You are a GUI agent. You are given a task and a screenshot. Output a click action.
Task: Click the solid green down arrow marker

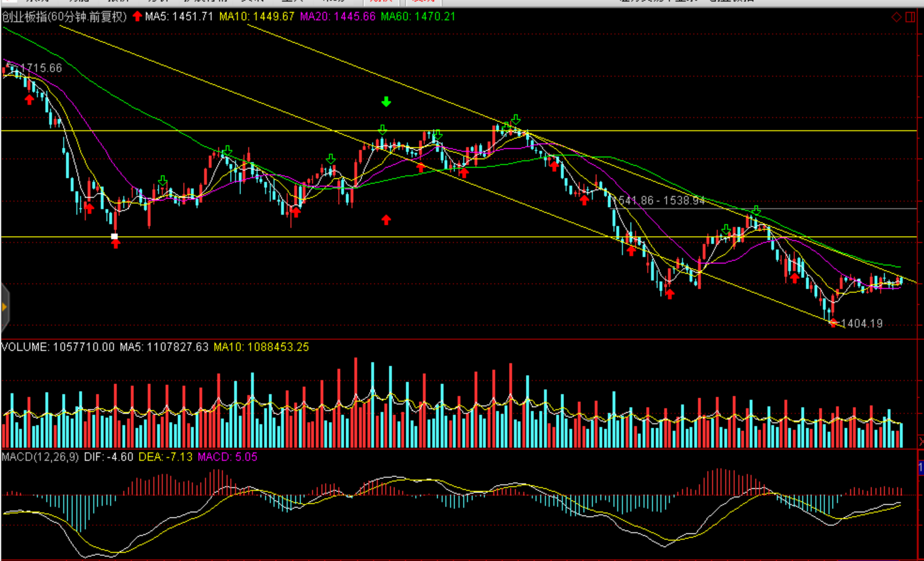coord(386,101)
